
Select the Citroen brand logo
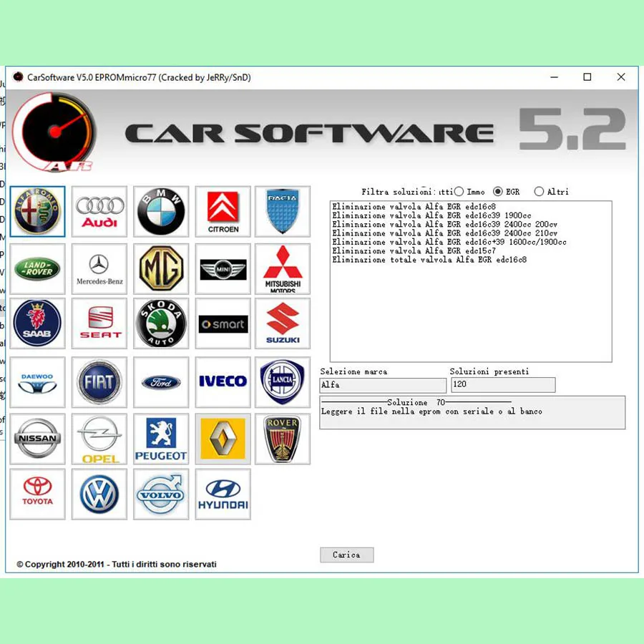[223, 212]
